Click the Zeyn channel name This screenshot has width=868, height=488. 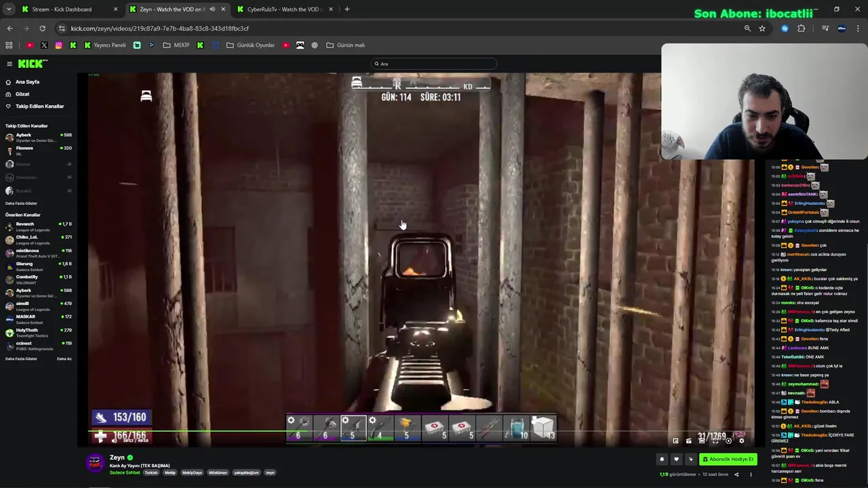tap(117, 457)
